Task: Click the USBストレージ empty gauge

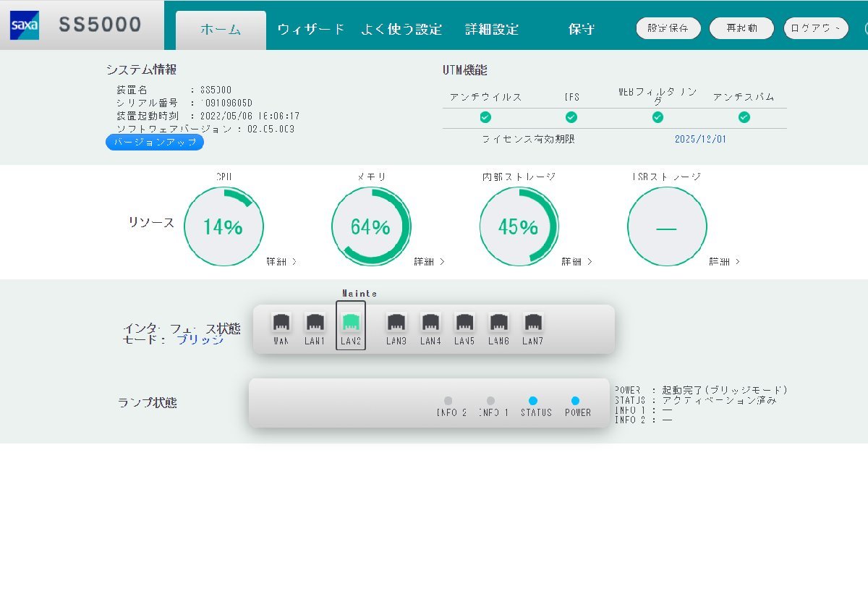Action: coord(667,226)
